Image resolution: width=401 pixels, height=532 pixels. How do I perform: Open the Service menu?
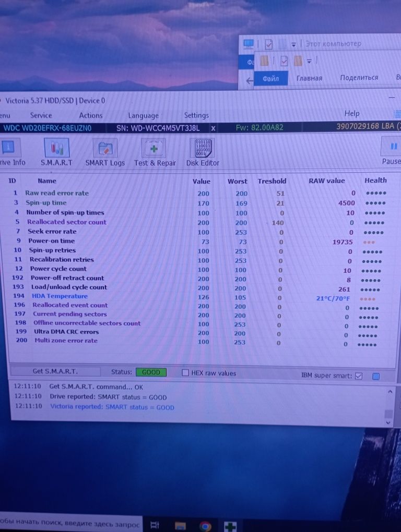41,115
